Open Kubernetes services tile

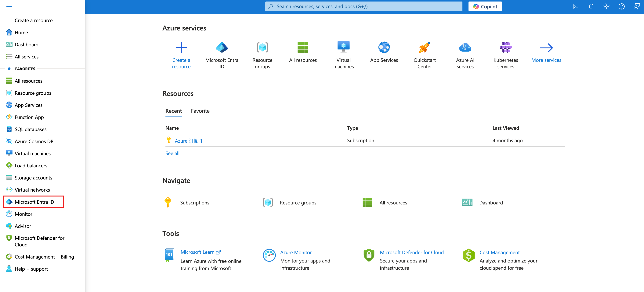(x=505, y=47)
